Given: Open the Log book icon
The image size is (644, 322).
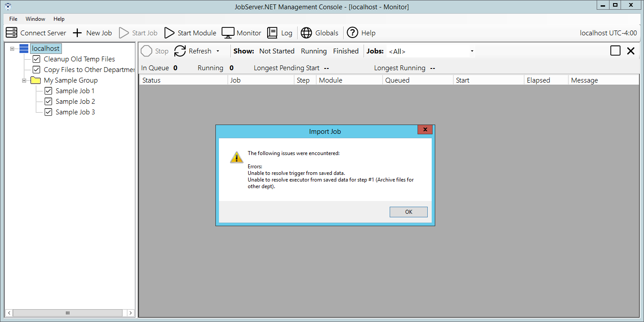Looking at the screenshot, I should coord(272,33).
